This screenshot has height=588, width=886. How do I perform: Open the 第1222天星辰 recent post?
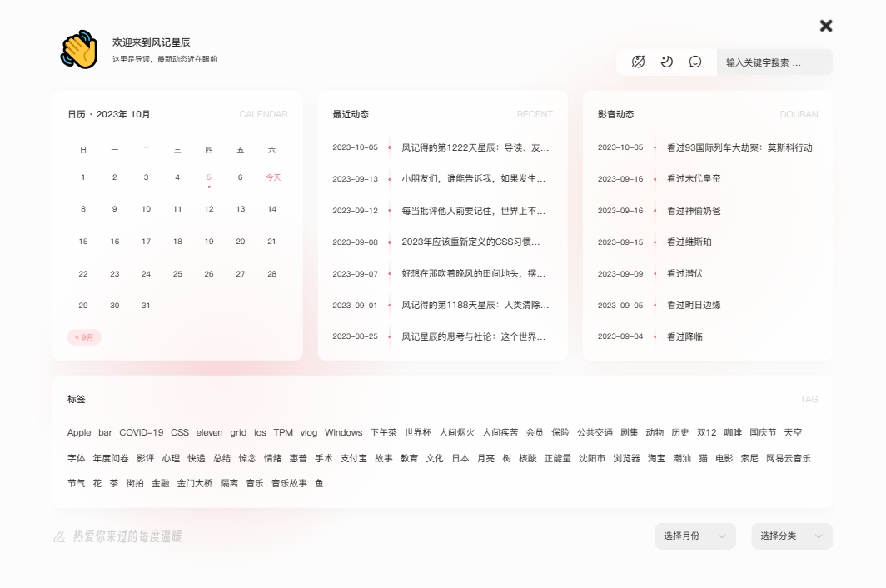click(x=475, y=147)
